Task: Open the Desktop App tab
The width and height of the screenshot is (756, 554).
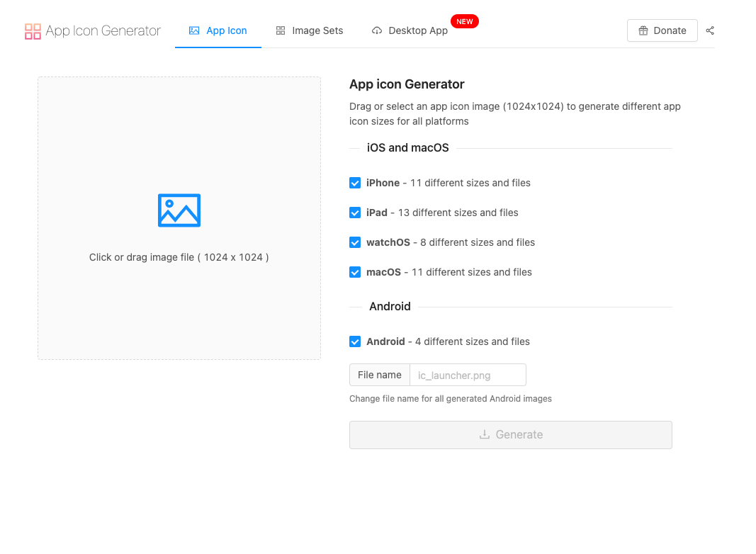Action: [x=410, y=31]
